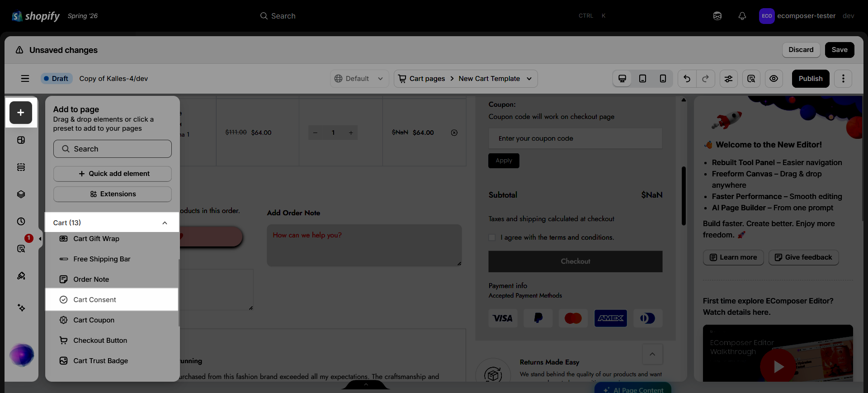The height and width of the screenshot is (393, 868).
Task: Open the sections layout icon in the left sidebar
Action: coord(21,140)
